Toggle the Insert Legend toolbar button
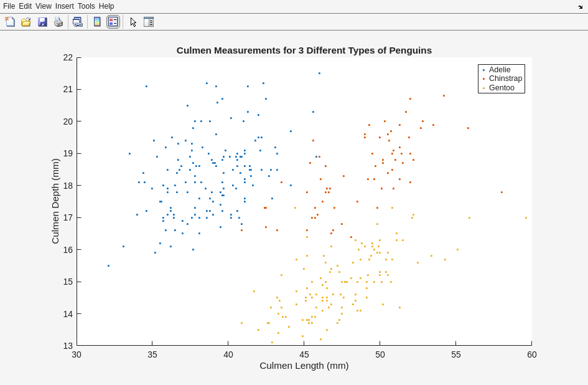This screenshot has width=588, height=385. pyautogui.click(x=113, y=22)
